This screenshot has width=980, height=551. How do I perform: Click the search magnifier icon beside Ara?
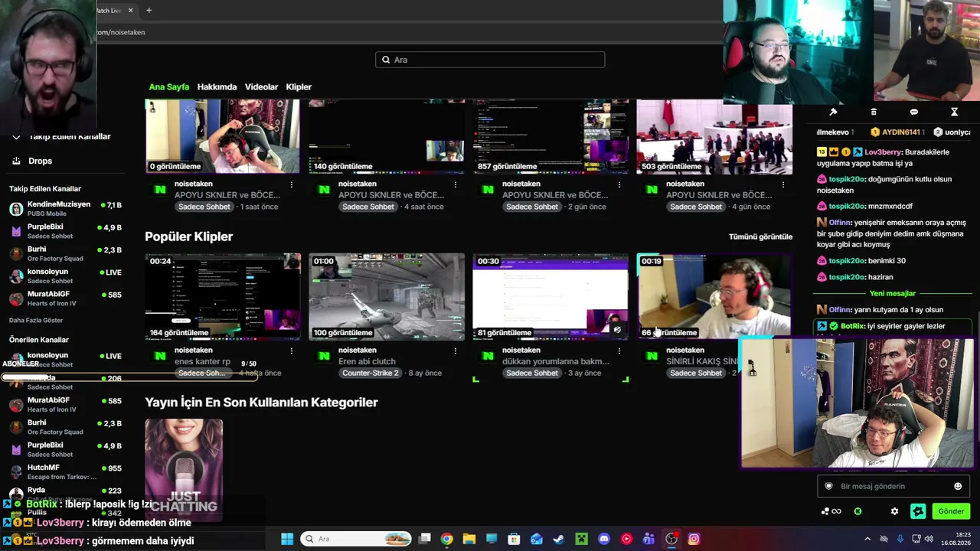(x=386, y=60)
